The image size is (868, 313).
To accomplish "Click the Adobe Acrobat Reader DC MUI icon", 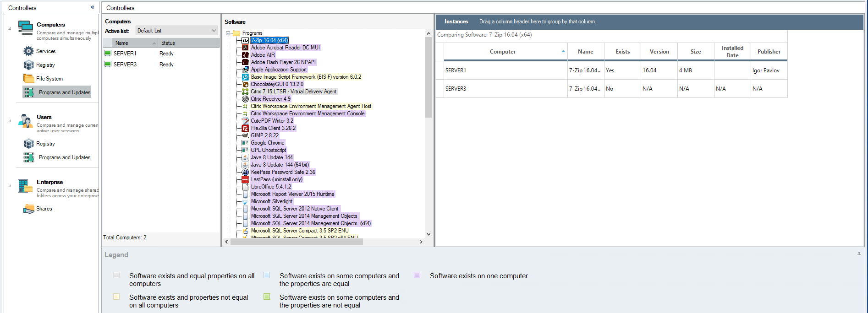I will click(245, 48).
